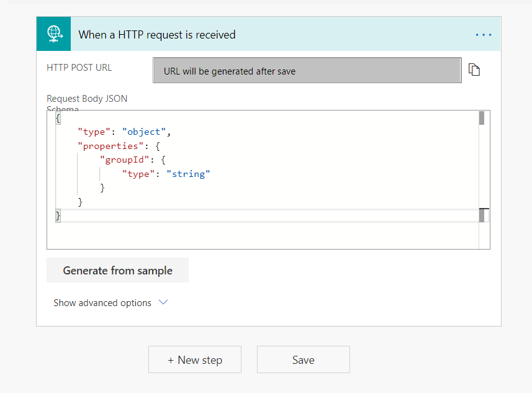Click the HTTP POST URL field
Viewport: 532px width, 393px height.
(307, 71)
